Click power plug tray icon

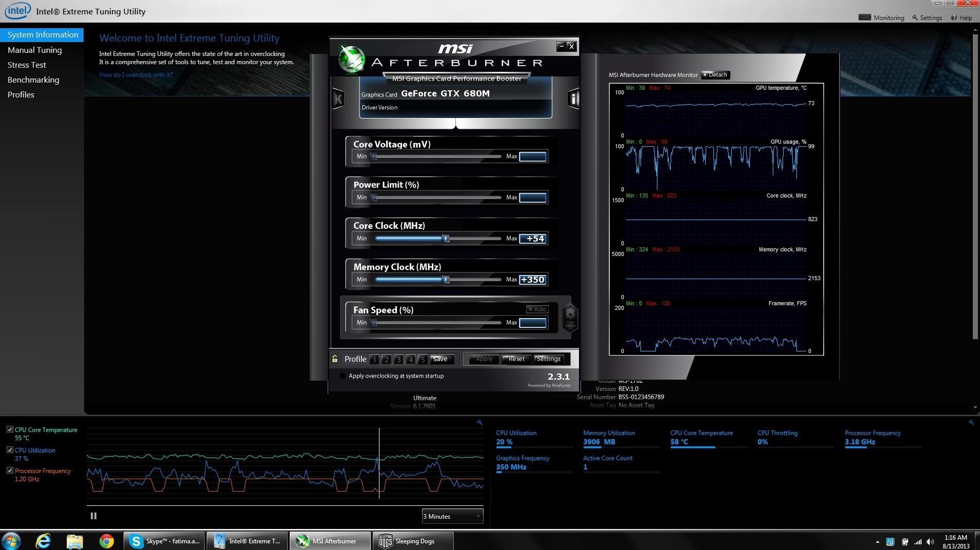pos(905,542)
